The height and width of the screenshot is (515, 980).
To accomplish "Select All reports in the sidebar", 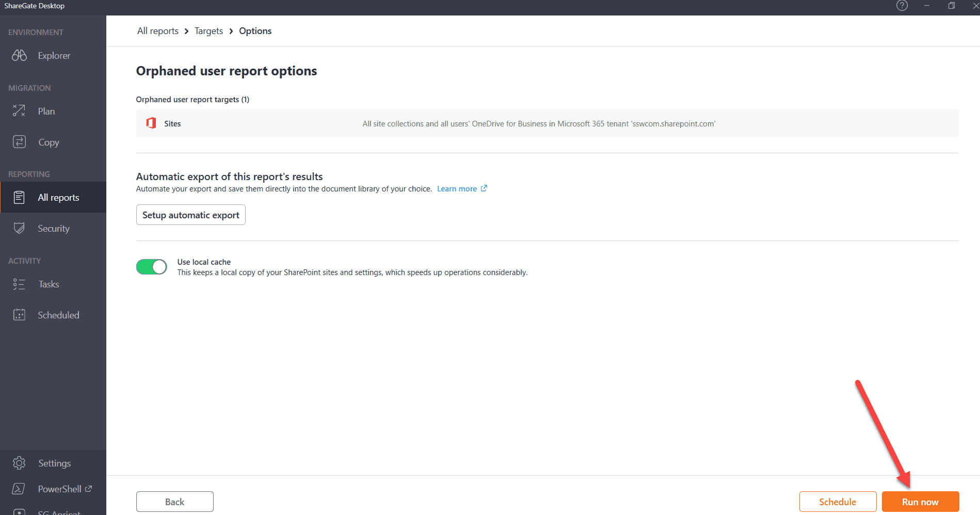I will pyautogui.click(x=58, y=197).
